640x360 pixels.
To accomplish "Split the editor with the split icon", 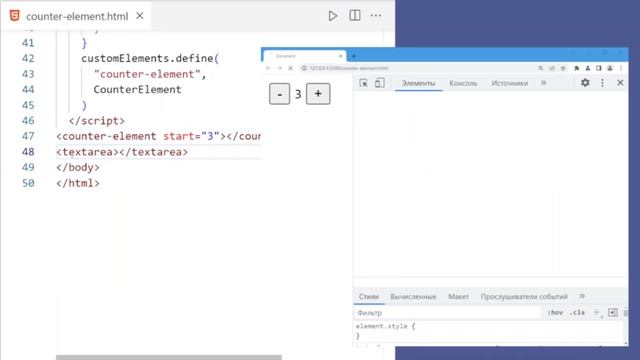I will (x=355, y=16).
